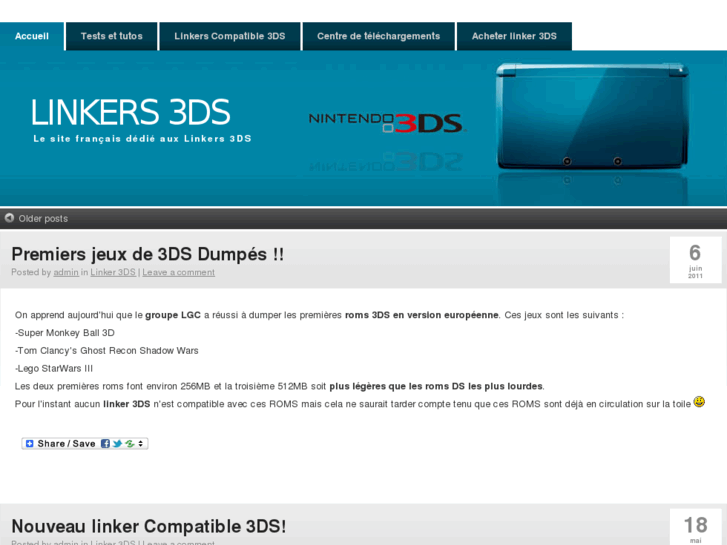This screenshot has width=727, height=545.
Task: Open the Centre de téléchargements tab
Action: tap(378, 36)
